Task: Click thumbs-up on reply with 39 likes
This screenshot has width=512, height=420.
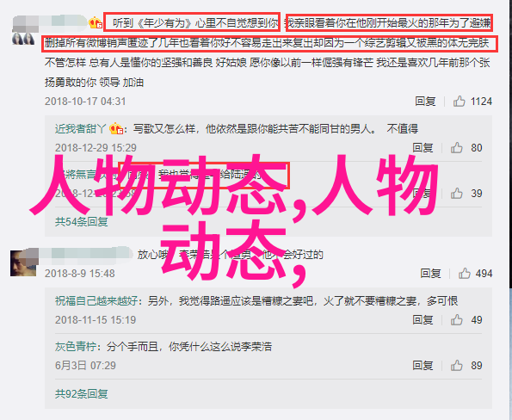Action: 457,194
